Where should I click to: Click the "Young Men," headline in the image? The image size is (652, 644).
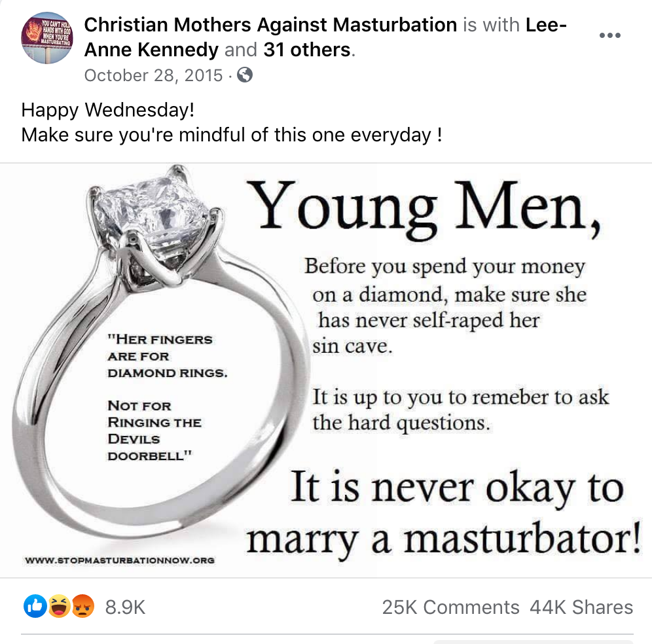pyautogui.click(x=426, y=206)
